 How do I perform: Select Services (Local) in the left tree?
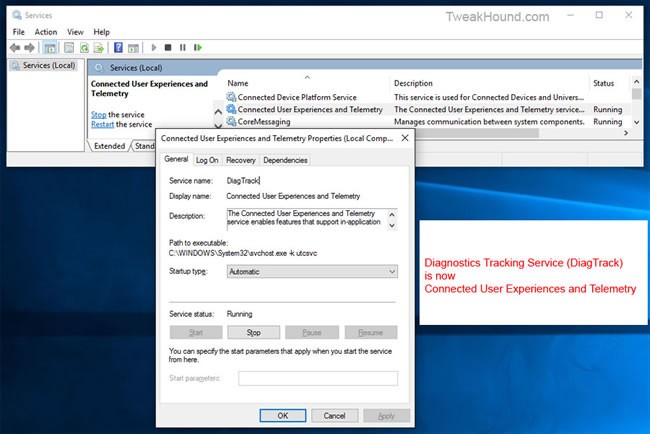42,66
